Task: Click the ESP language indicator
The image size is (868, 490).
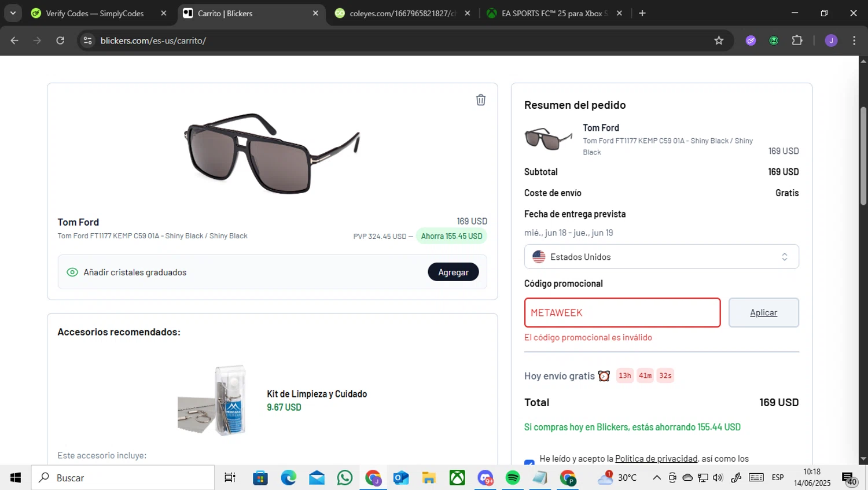Action: point(778,478)
